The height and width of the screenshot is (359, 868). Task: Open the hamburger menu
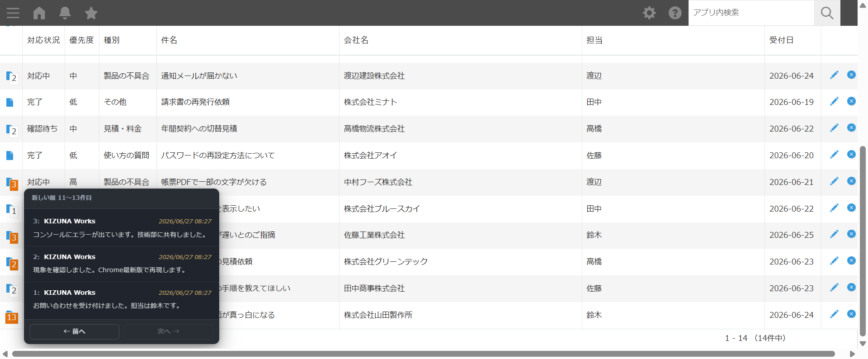tap(13, 13)
